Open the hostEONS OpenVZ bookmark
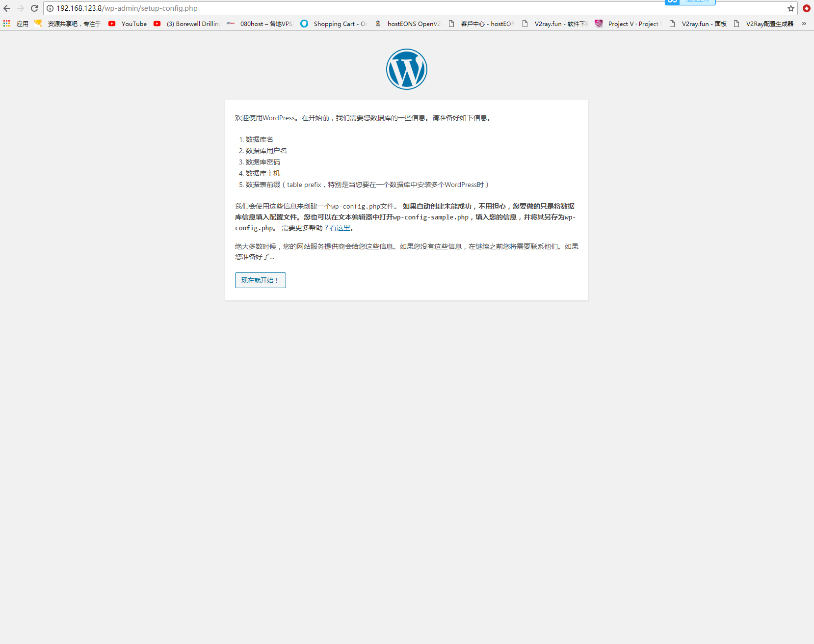 click(407, 24)
